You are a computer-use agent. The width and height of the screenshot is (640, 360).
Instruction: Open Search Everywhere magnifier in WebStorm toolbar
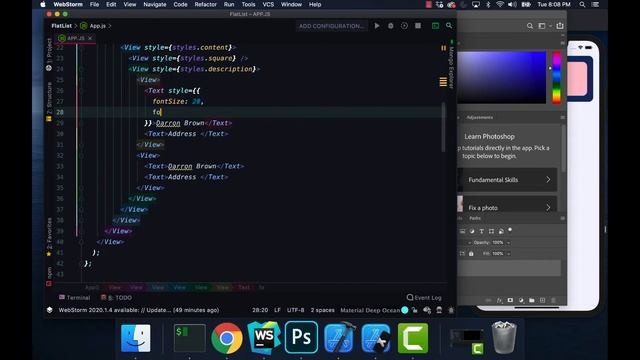(449, 26)
